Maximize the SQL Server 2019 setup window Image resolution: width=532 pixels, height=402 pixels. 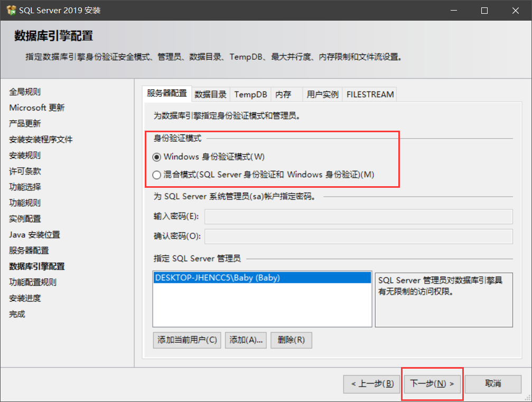click(484, 11)
